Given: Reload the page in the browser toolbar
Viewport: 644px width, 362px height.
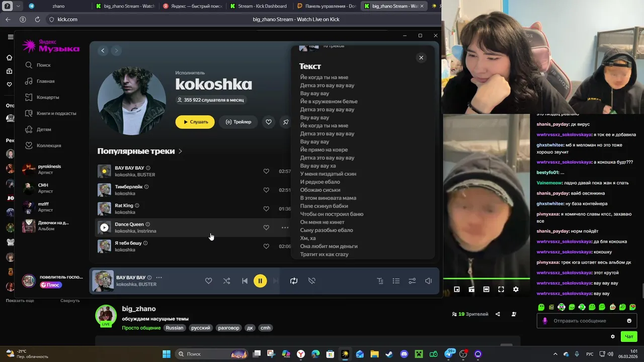Looking at the screenshot, I should click(37, 19).
